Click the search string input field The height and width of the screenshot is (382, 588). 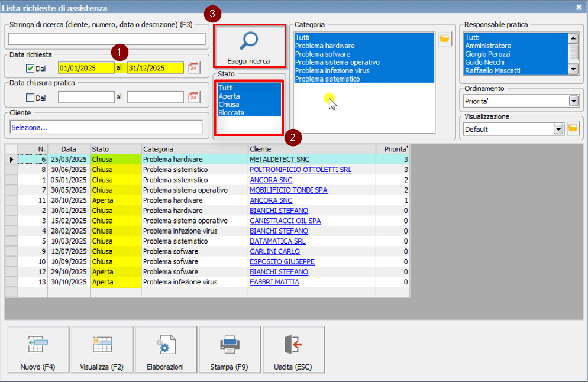pyautogui.click(x=107, y=39)
